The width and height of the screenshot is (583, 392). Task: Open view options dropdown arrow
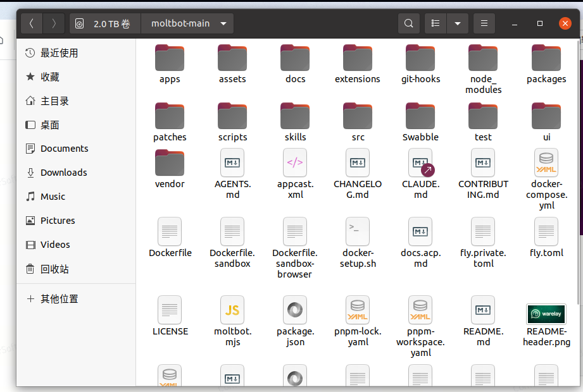[457, 24]
